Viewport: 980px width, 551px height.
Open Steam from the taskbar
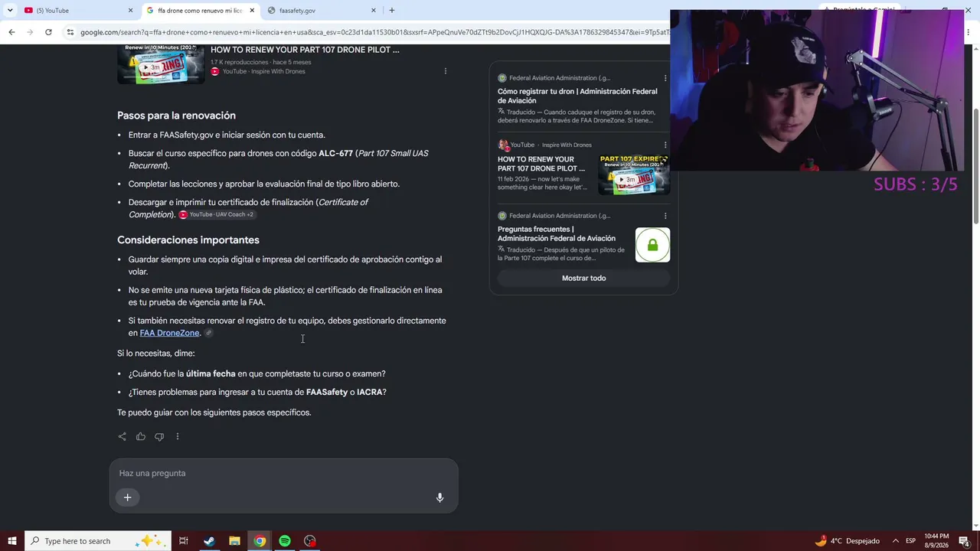click(209, 541)
